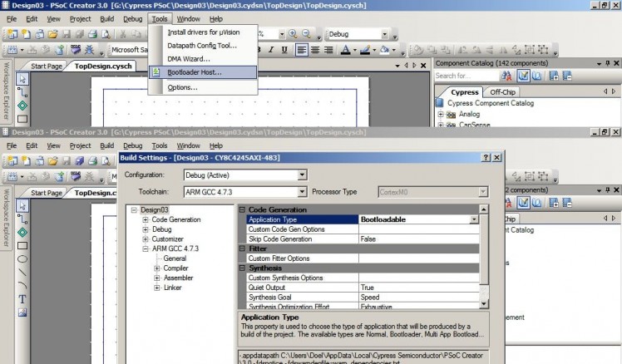Click the font color A swatch

346,50
